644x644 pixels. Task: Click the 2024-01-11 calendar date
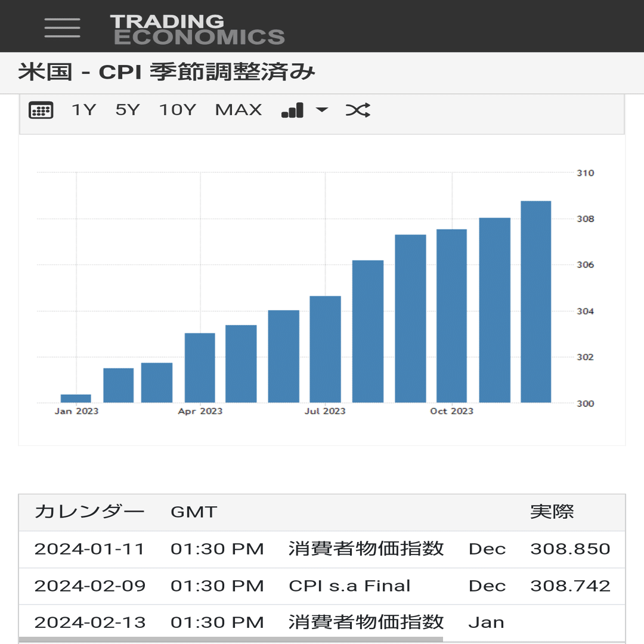(x=89, y=549)
